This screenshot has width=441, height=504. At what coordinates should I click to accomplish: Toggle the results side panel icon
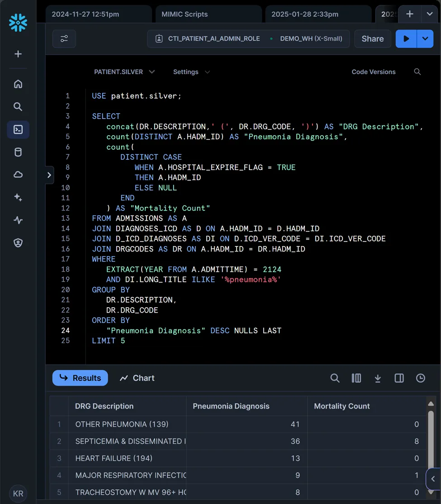399,378
